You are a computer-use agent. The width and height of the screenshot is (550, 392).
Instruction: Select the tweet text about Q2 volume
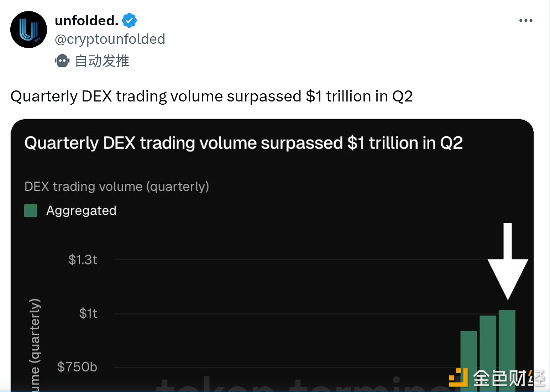click(x=211, y=96)
